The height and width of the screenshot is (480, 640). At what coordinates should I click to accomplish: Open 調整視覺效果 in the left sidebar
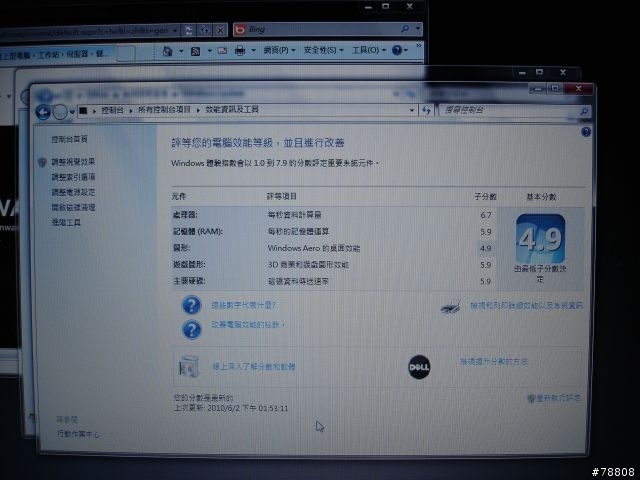[x=73, y=162]
